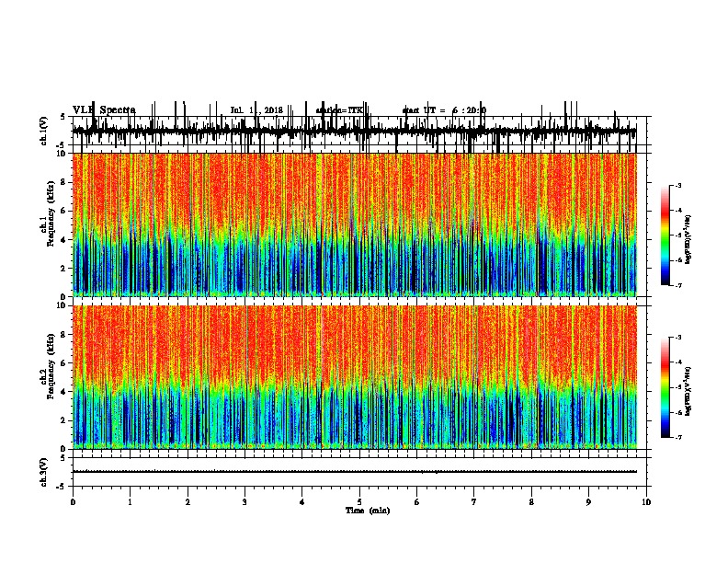
Task: Click the ch.3 flat waveform trace
Action: pos(354,472)
